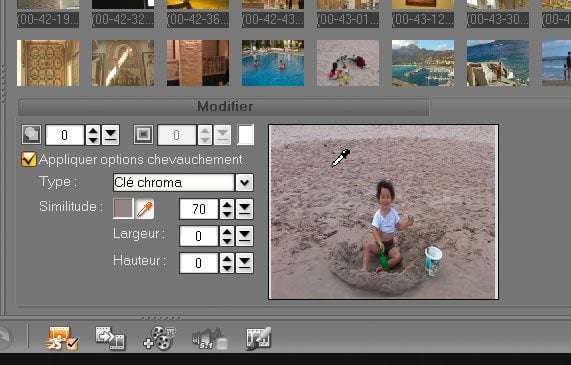This screenshot has height=365, width=571.
Task: Open the instant project icon in the bottom toolbar
Action: point(62,338)
